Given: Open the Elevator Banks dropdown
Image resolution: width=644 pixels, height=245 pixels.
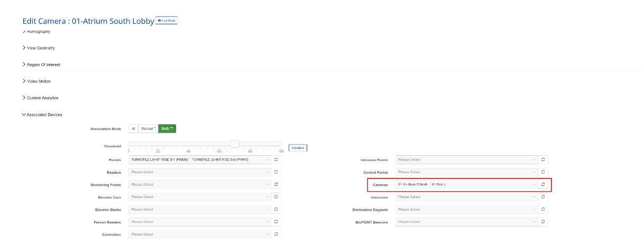Looking at the screenshot, I should pyautogui.click(x=200, y=210).
